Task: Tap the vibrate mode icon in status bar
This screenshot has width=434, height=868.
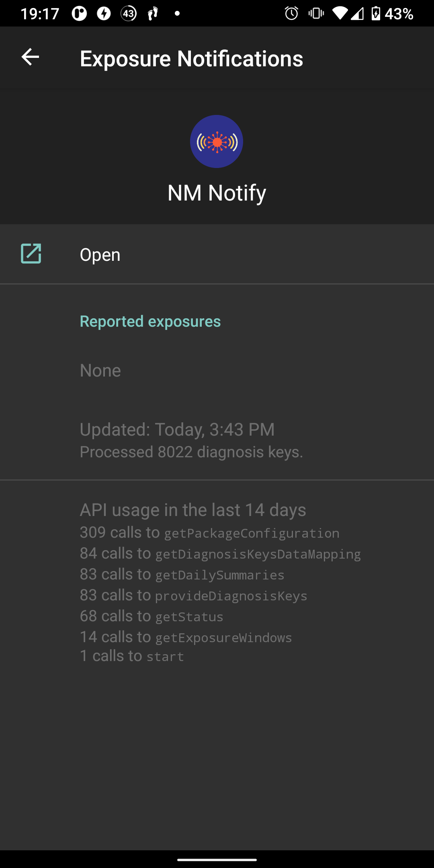Action: [316, 13]
